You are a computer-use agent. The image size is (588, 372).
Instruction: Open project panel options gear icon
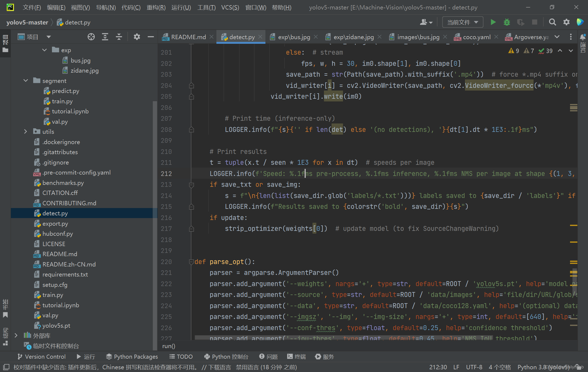(x=137, y=37)
